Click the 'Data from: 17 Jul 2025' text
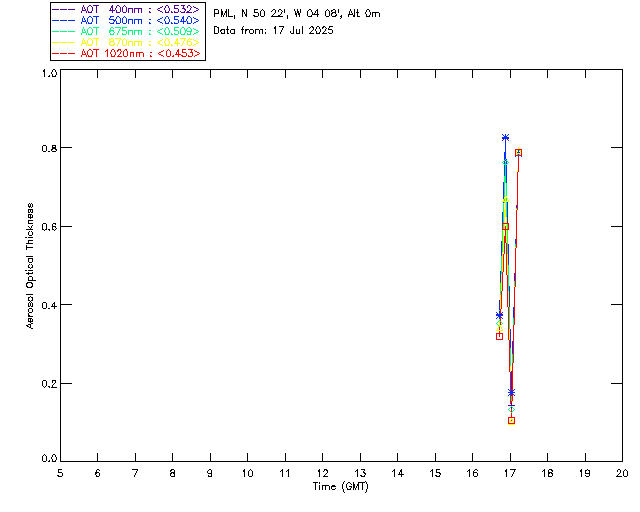Screen dimensions: 640x512 point(273,31)
